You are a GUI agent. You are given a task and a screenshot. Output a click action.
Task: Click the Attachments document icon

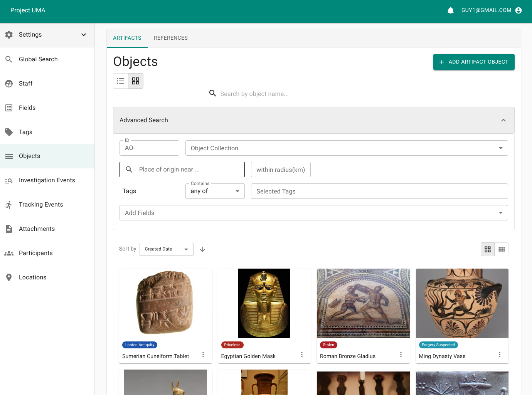(x=9, y=229)
